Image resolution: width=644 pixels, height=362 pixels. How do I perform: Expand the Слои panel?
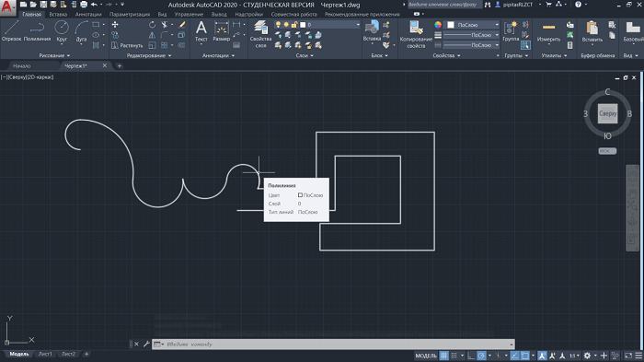click(x=305, y=55)
